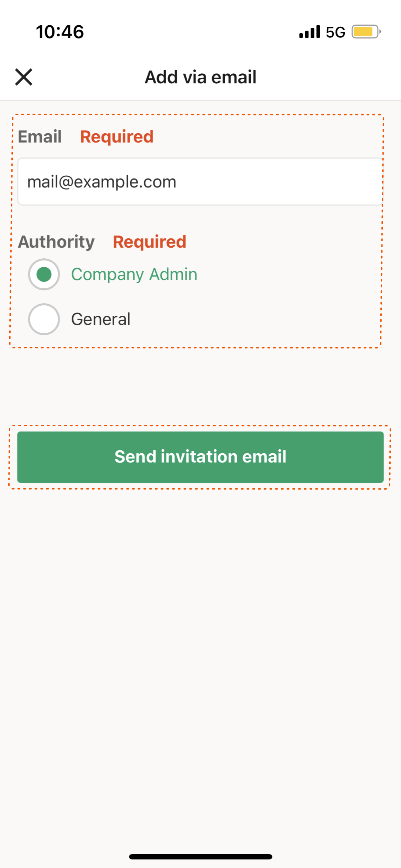Tap the "Company Admin" option label

click(x=134, y=274)
